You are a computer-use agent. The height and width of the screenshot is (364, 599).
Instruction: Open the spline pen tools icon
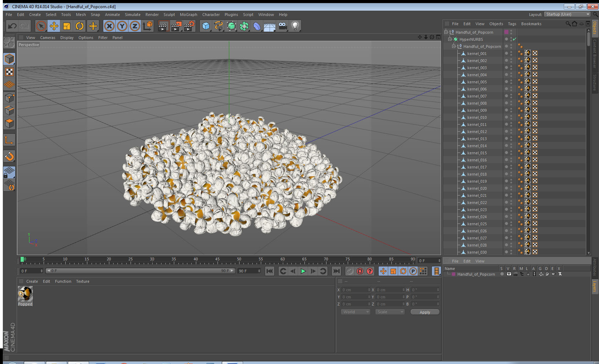click(x=219, y=26)
